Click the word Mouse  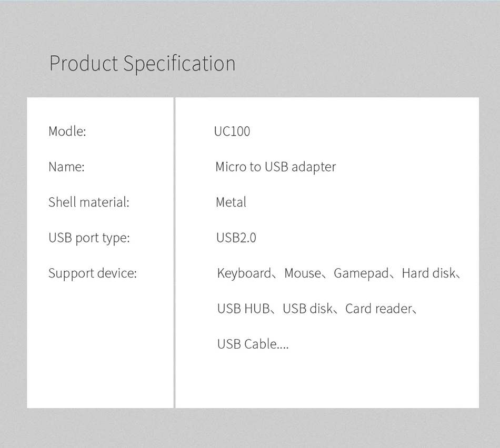[303, 273]
